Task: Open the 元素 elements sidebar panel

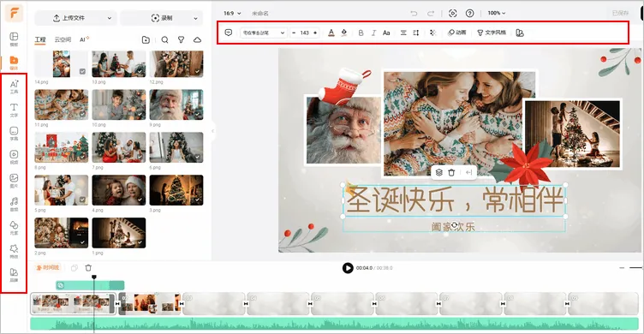Action: (14, 228)
